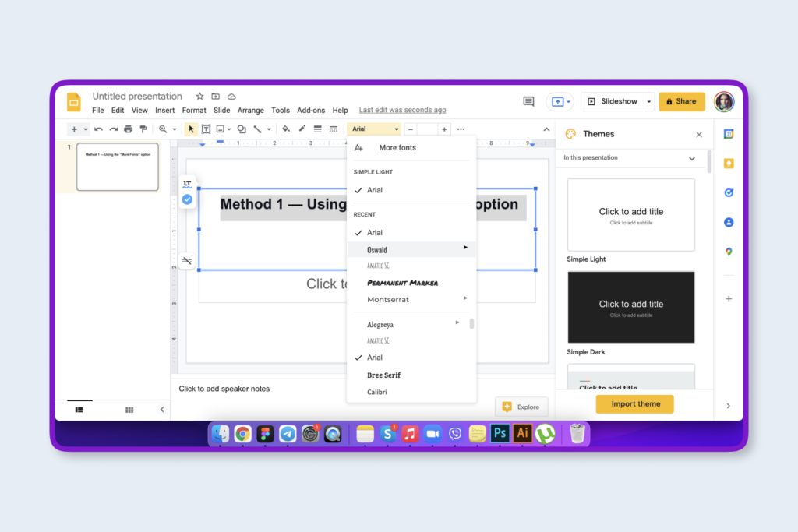Open the Arrange menu
The image size is (798, 532).
pos(250,110)
